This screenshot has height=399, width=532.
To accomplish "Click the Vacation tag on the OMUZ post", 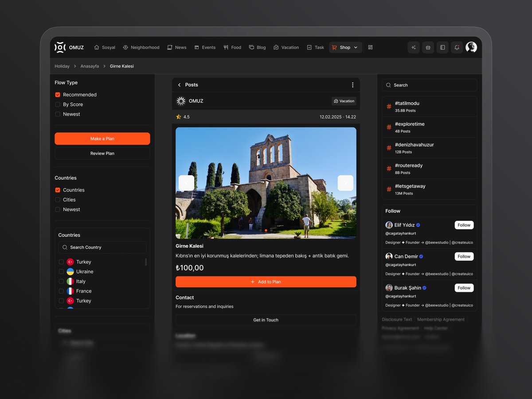I will (344, 101).
